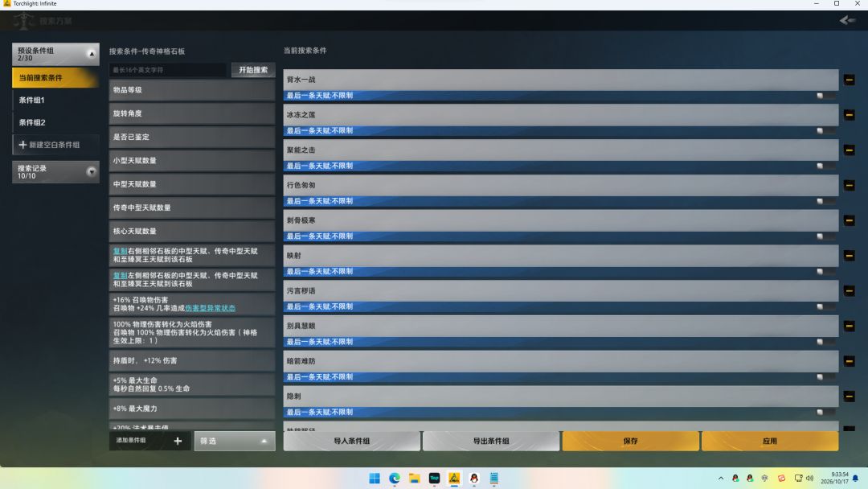Click 导入条件组 button

click(x=351, y=441)
